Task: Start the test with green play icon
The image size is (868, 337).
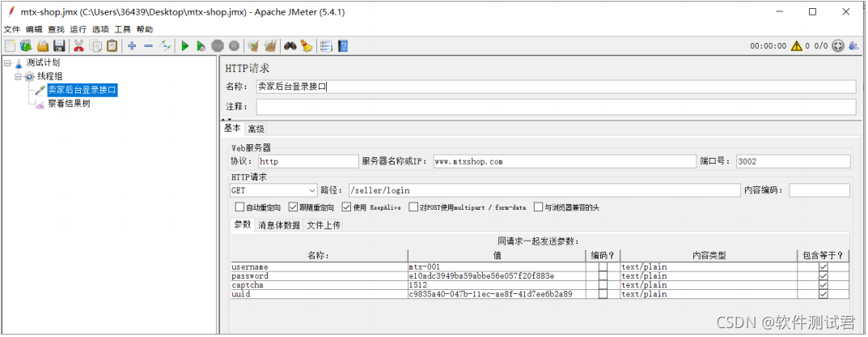Action: point(185,46)
